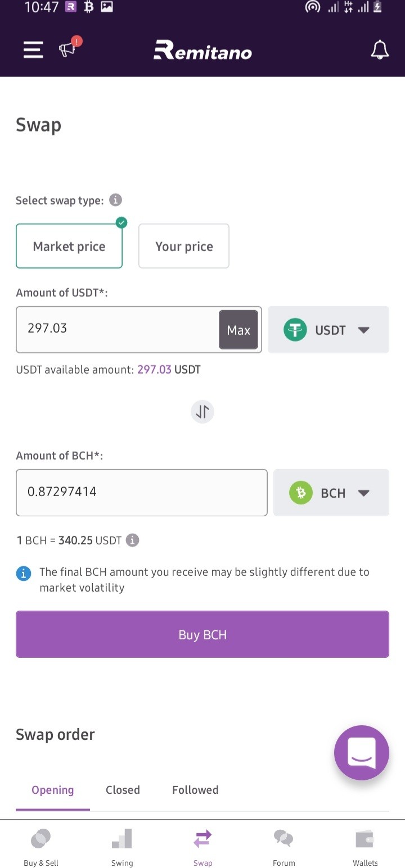Tap the BCH rate info icon

[x=132, y=540]
